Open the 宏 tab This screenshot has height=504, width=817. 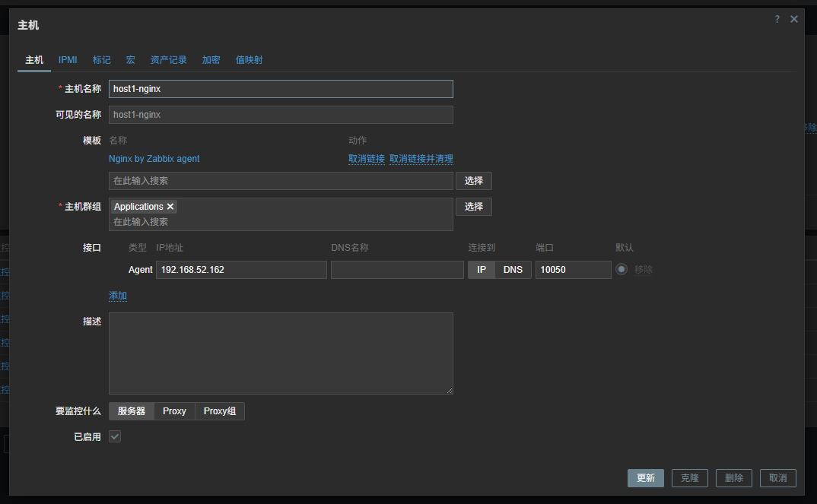(x=131, y=60)
